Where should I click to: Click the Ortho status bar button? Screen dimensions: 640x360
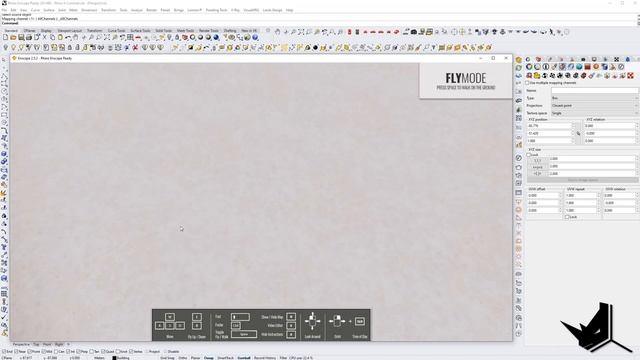pyautogui.click(x=182, y=358)
